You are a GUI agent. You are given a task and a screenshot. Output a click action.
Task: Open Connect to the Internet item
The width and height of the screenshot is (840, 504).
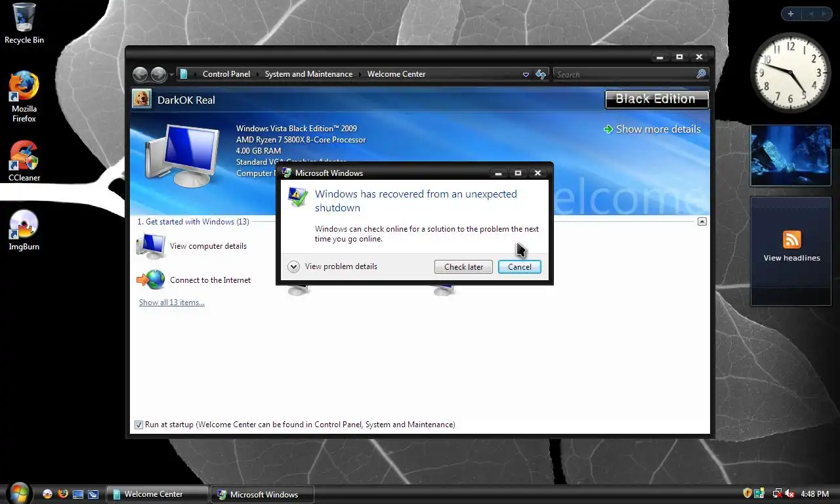(194, 280)
